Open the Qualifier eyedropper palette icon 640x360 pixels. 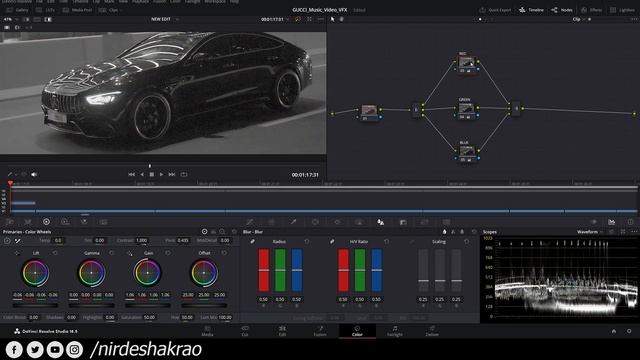point(293,222)
